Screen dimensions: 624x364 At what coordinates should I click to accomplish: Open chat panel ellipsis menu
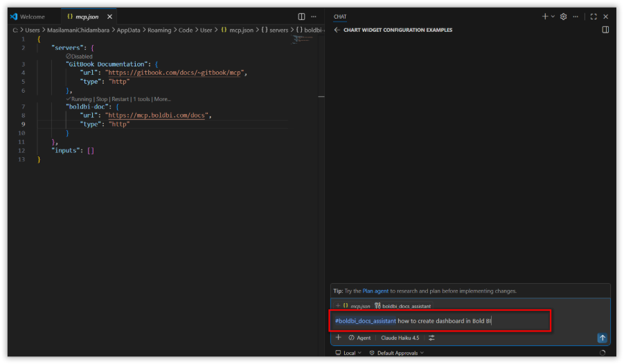576,17
